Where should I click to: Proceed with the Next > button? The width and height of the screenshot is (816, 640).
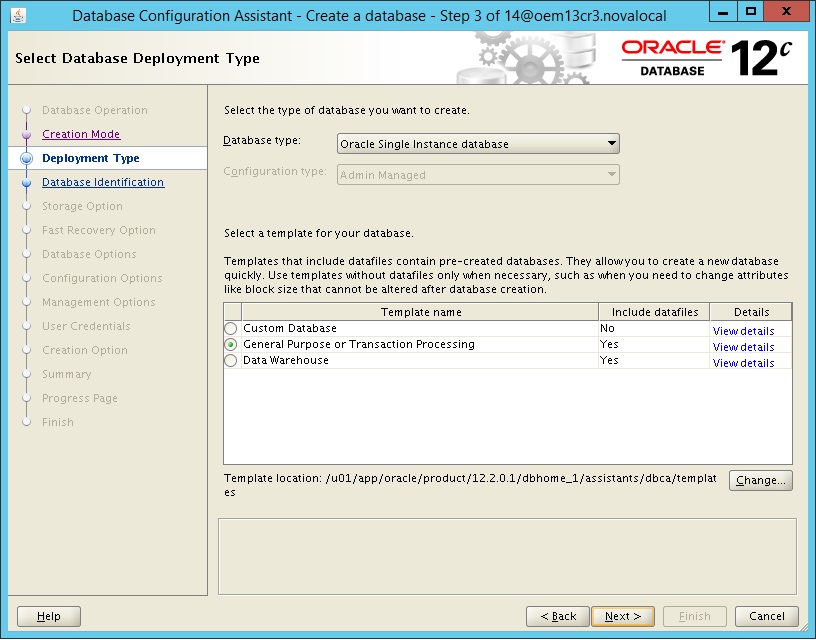point(623,617)
